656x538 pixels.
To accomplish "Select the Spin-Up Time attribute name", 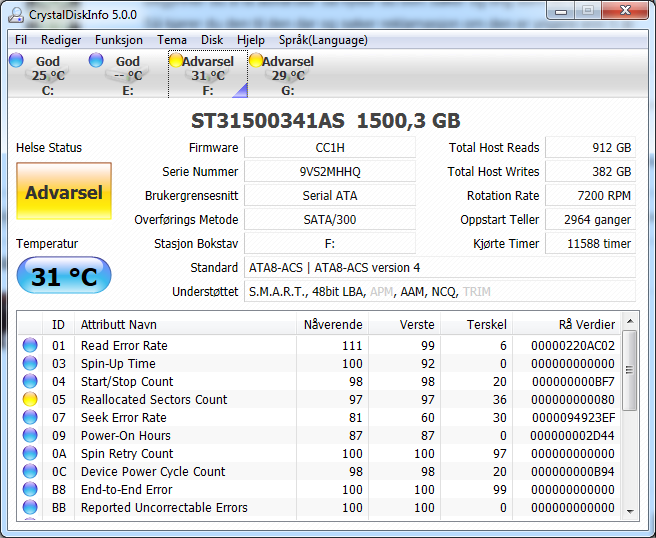I will coord(118,364).
